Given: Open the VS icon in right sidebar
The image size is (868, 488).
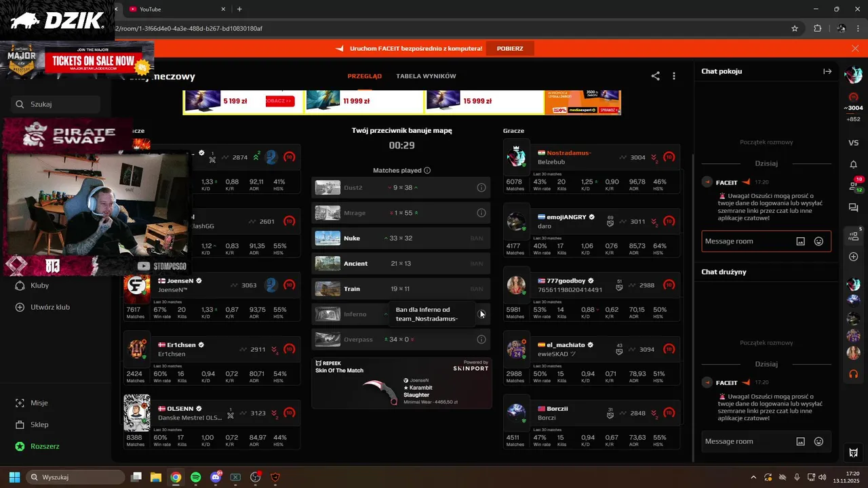Looking at the screenshot, I should coord(853,142).
